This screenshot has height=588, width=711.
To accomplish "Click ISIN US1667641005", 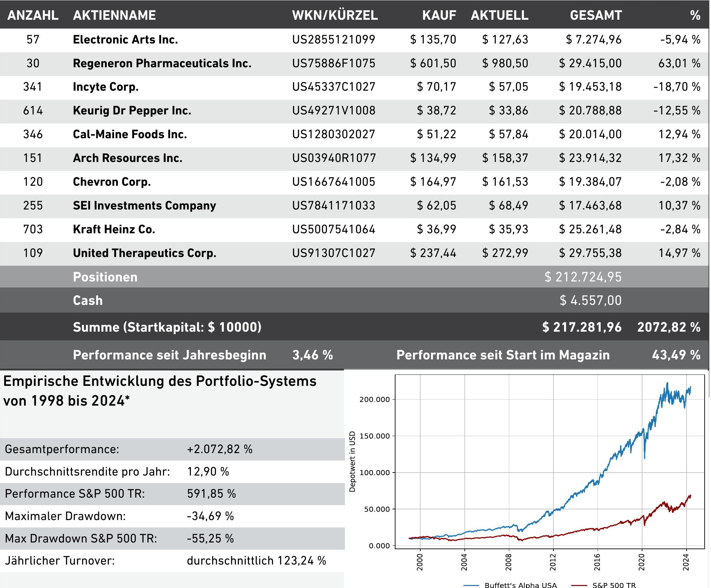I will [334, 182].
